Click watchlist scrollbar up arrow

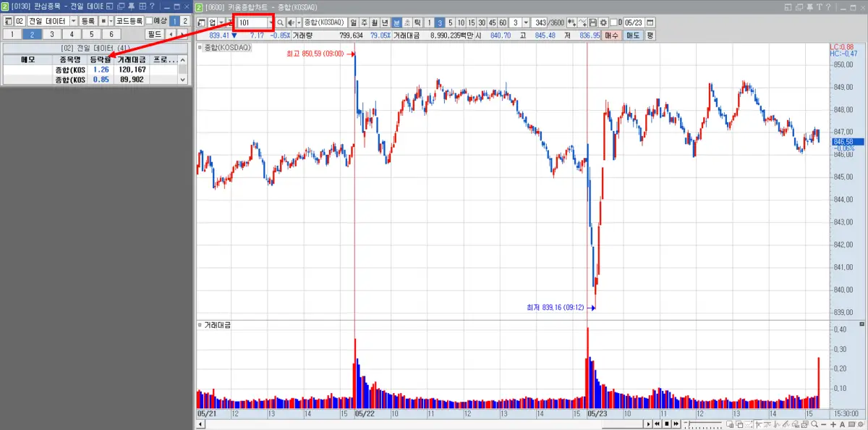(183, 59)
